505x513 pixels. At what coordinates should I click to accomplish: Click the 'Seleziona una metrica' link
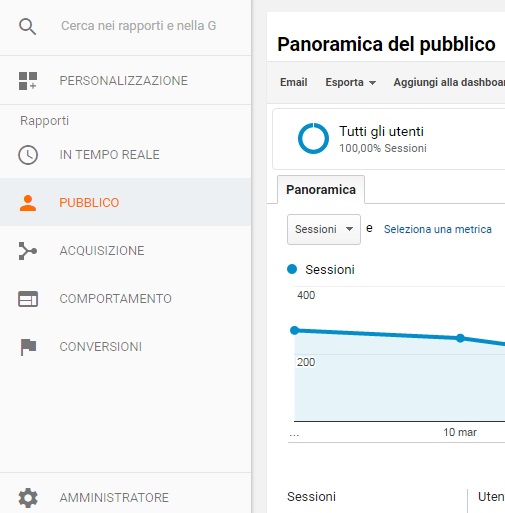[x=438, y=229]
